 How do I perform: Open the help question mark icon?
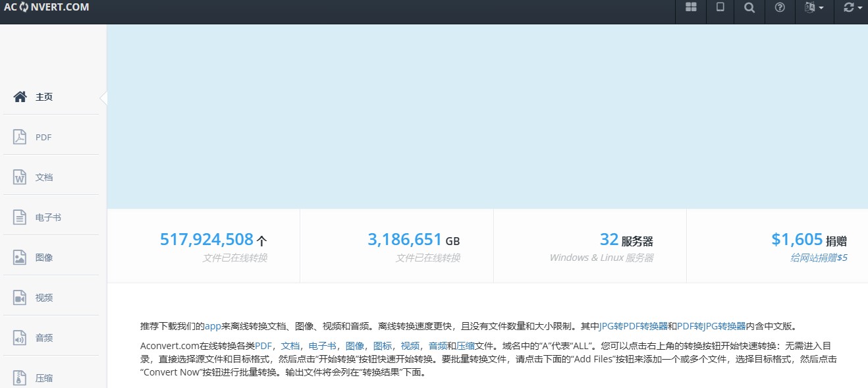[x=780, y=7]
